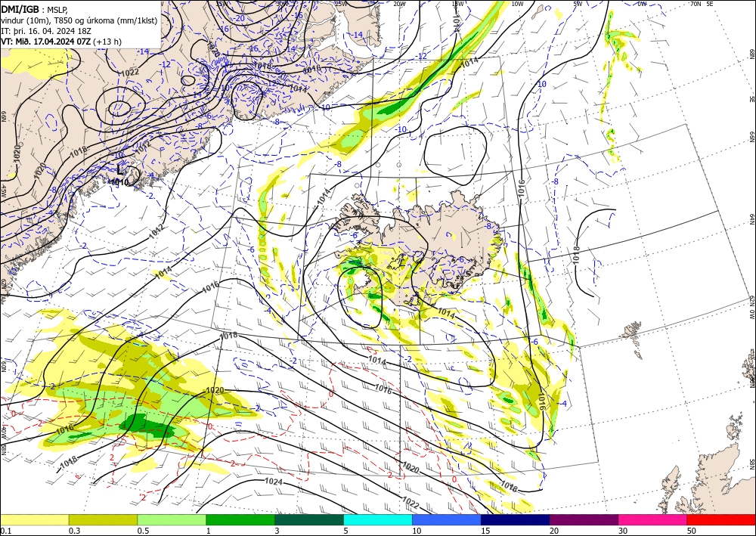Click the cyan 5–10 legend color segment
Viewport: 756px width, 536px height.
pos(378,519)
